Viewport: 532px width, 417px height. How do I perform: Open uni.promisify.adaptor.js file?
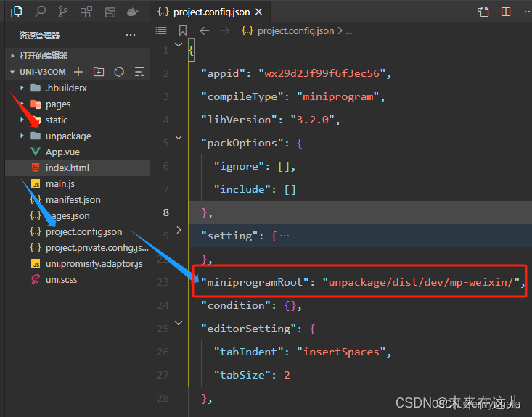tap(94, 264)
